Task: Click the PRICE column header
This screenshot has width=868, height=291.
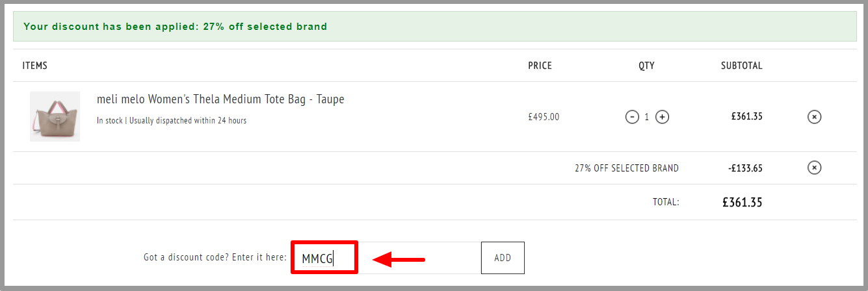Action: pos(540,66)
